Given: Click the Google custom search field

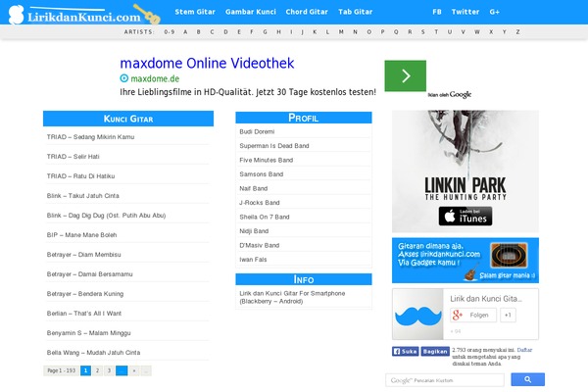Looking at the screenshot, I should coord(445,380).
